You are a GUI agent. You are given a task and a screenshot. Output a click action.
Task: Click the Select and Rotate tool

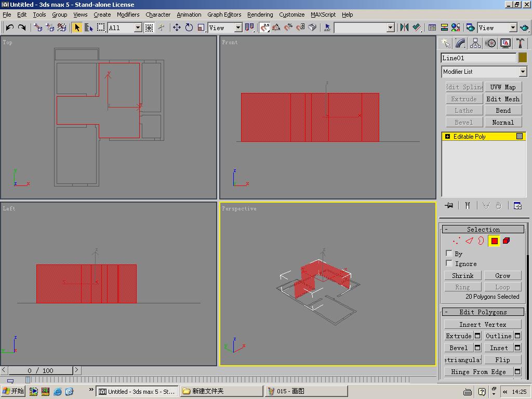click(x=189, y=28)
